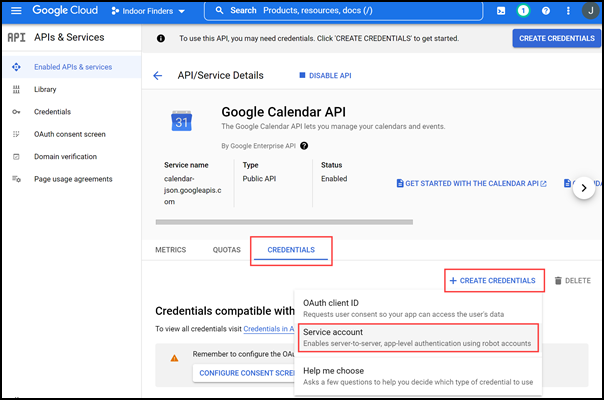Go back with the left arrow
Viewport: 604px width, 400px height.
pyautogui.click(x=158, y=76)
